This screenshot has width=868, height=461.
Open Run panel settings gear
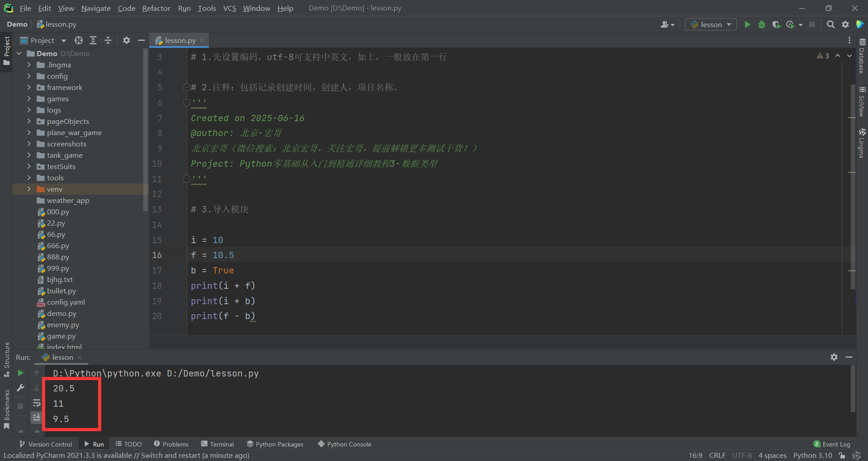pos(834,357)
